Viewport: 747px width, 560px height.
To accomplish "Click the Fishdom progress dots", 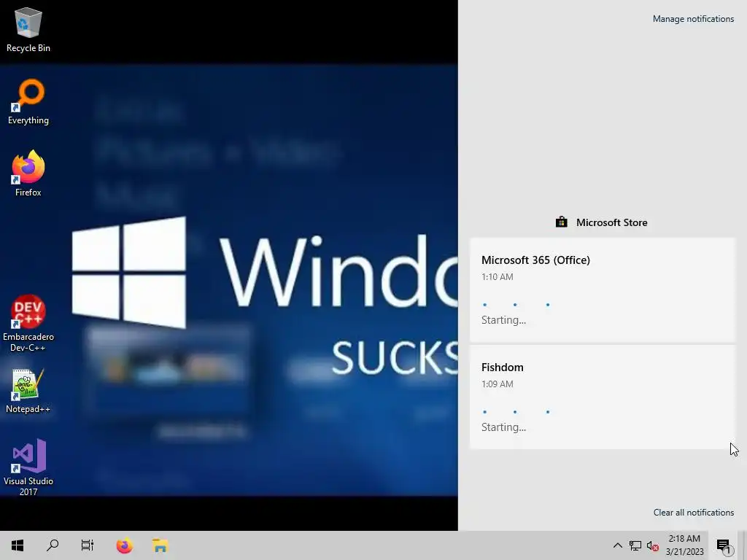I will [516, 411].
